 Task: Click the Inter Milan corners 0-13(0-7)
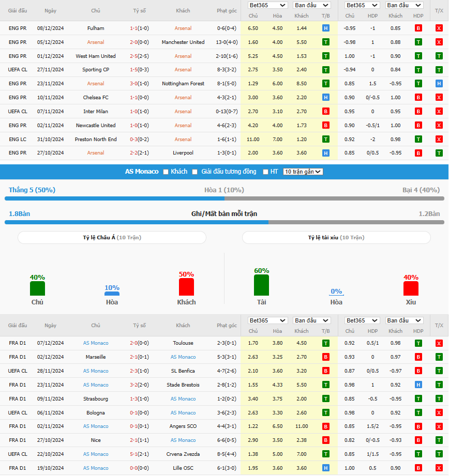tap(227, 112)
